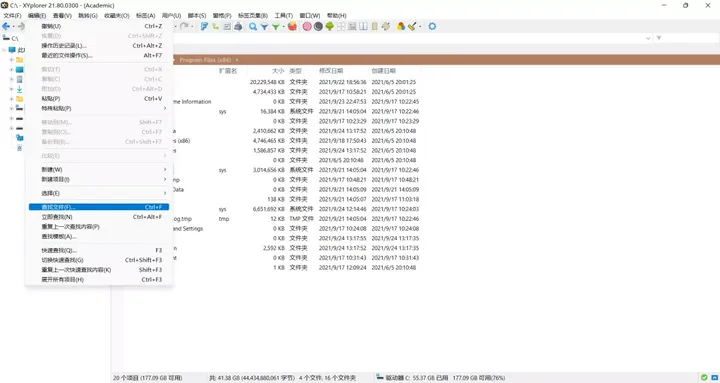Toggle the blue funnel Visual Filter icon
Screen dimensions: 720x383
[264, 27]
